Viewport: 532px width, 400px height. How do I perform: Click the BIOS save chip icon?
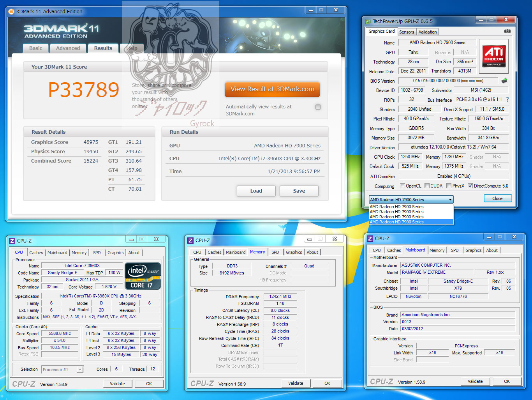click(504, 81)
